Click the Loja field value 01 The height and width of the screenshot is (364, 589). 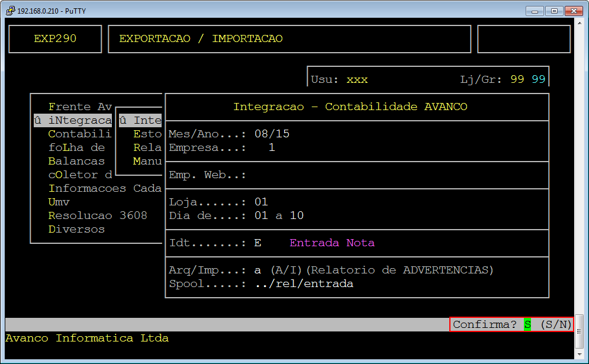pos(261,202)
